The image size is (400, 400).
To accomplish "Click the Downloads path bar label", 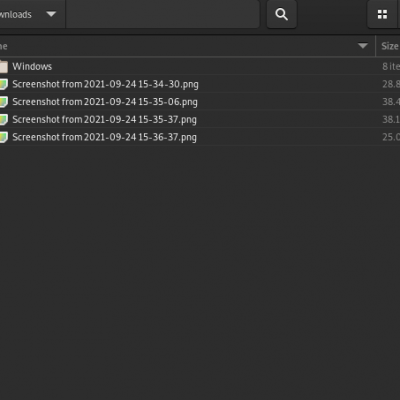I will [16, 15].
